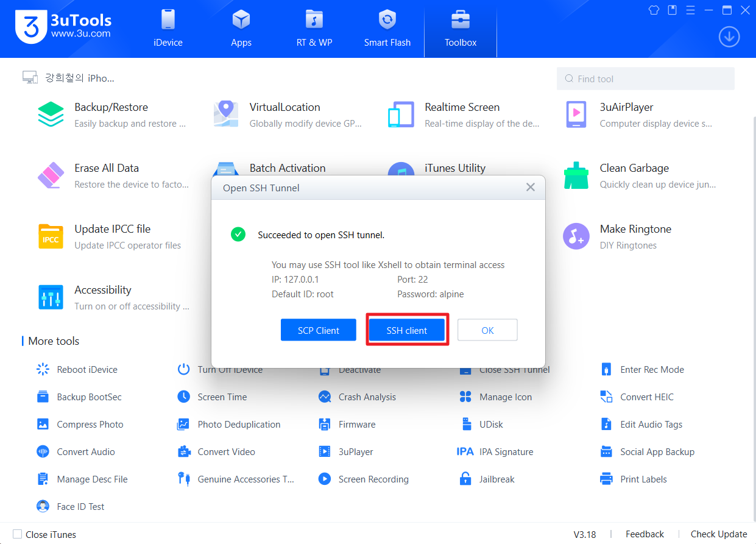Open the Accessibility sliders icon

coord(51,297)
